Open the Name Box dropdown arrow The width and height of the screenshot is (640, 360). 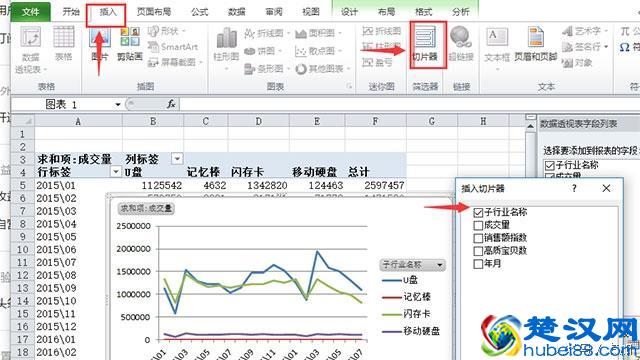(118, 104)
